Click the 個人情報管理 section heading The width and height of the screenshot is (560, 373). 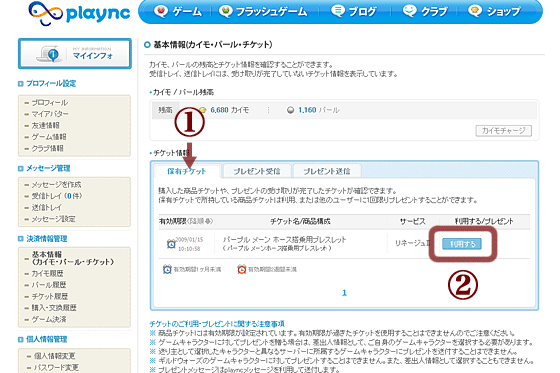(47, 339)
